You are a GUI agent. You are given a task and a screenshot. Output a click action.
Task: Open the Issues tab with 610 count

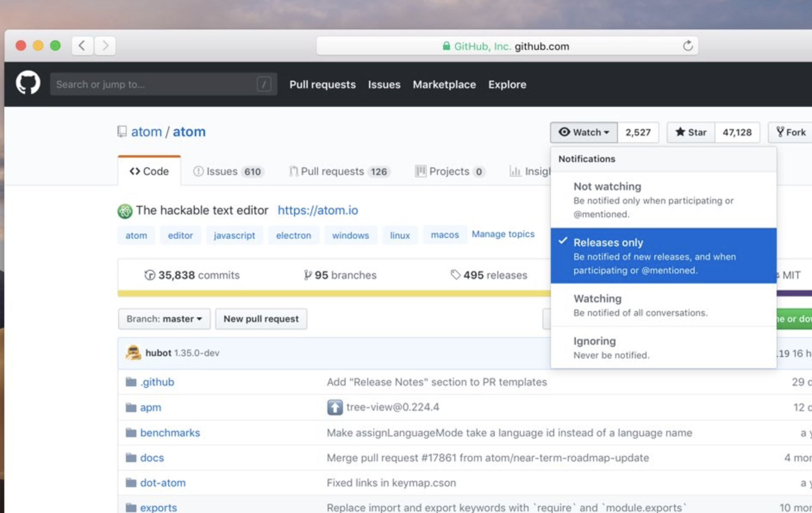pyautogui.click(x=228, y=172)
